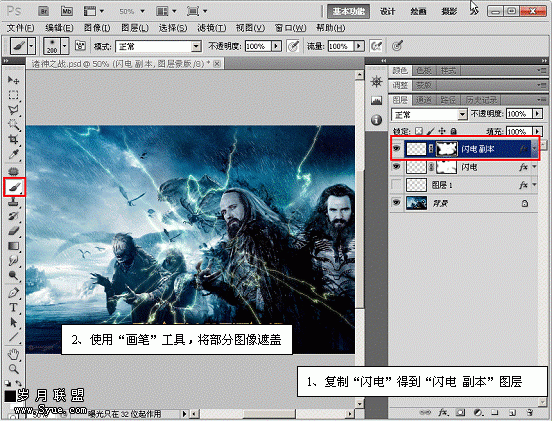Hide the 背景 layer
Screen dimensions: 552x421
(x=396, y=203)
